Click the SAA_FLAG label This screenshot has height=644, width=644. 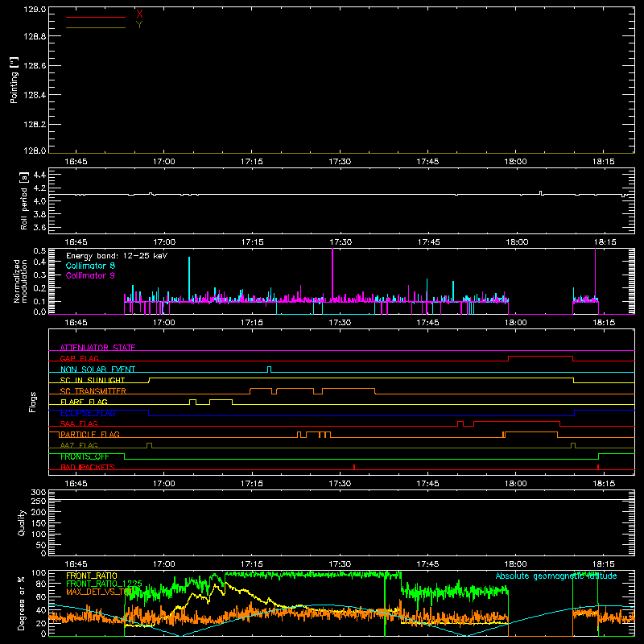tap(79, 423)
